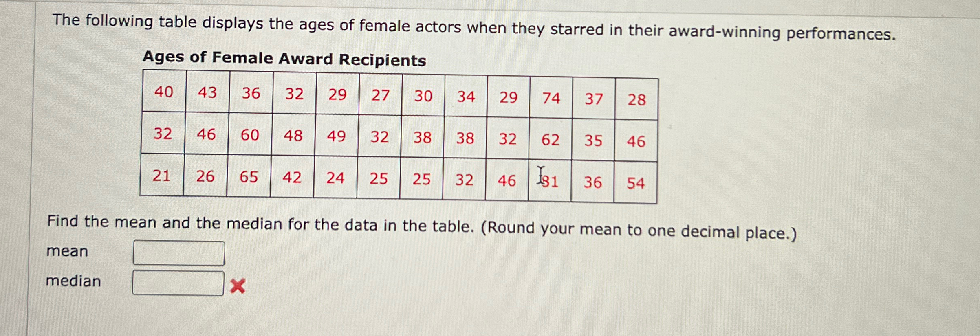Click the red X error icon
This screenshot has width=980, height=336.
[x=238, y=286]
